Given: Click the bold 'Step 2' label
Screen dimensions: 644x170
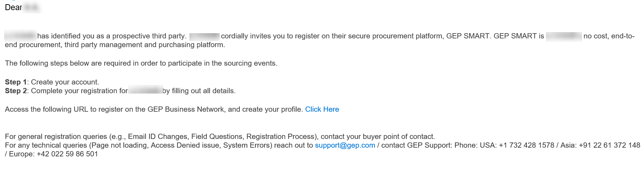Looking at the screenshot, I should click(16, 91).
